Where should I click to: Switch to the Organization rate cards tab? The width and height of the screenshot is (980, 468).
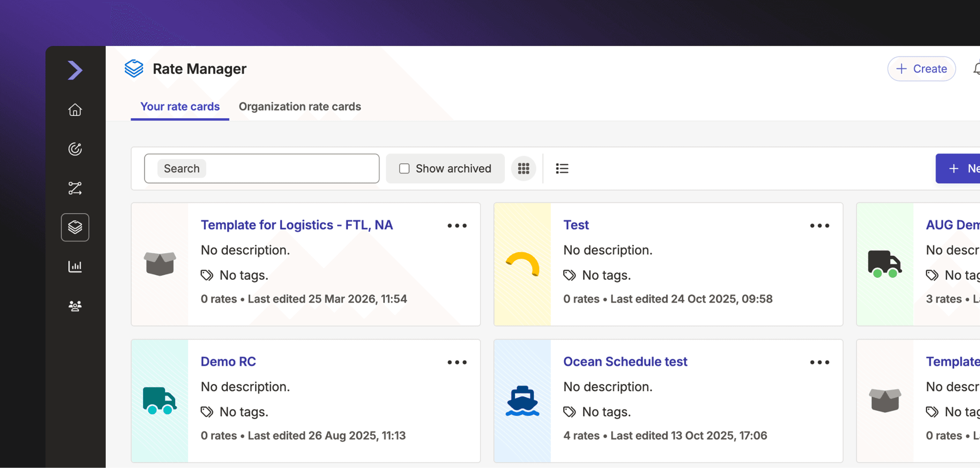[x=300, y=107]
